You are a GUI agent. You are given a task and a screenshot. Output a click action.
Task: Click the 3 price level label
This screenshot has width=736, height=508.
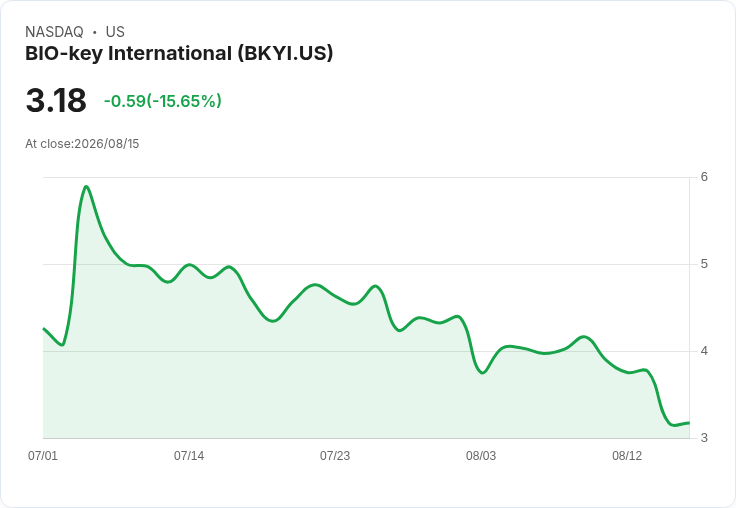[x=704, y=438]
